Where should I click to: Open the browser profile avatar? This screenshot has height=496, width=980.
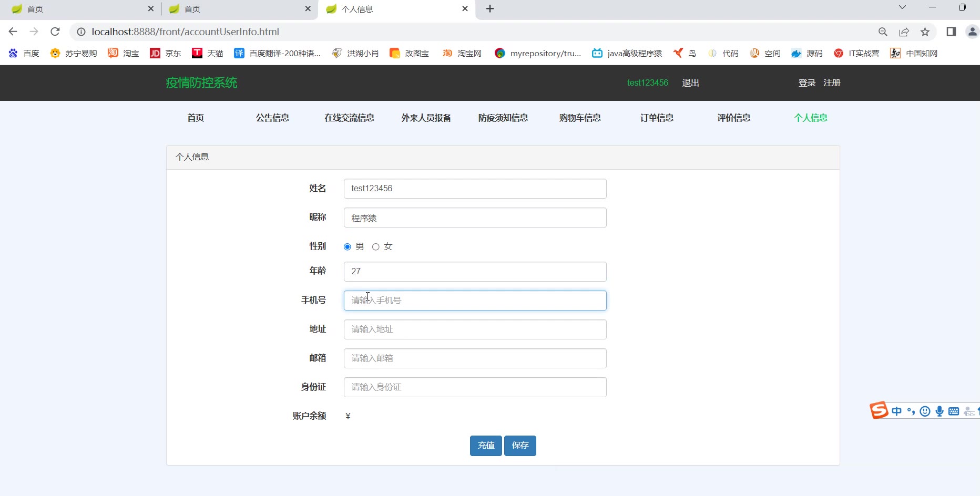pos(972,32)
